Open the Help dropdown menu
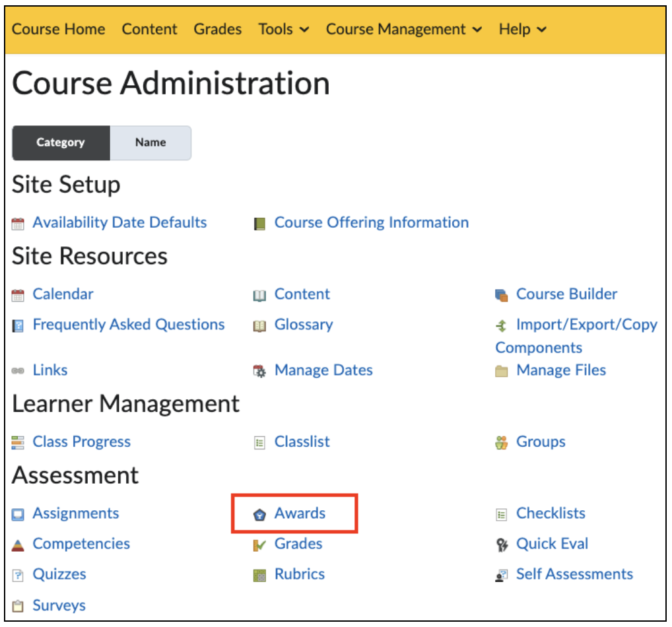 click(x=522, y=29)
